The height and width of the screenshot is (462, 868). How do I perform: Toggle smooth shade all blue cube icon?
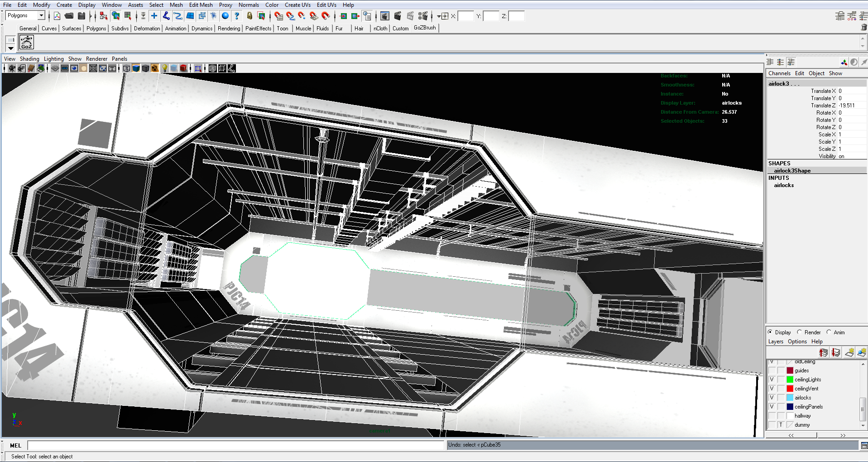tap(136, 68)
